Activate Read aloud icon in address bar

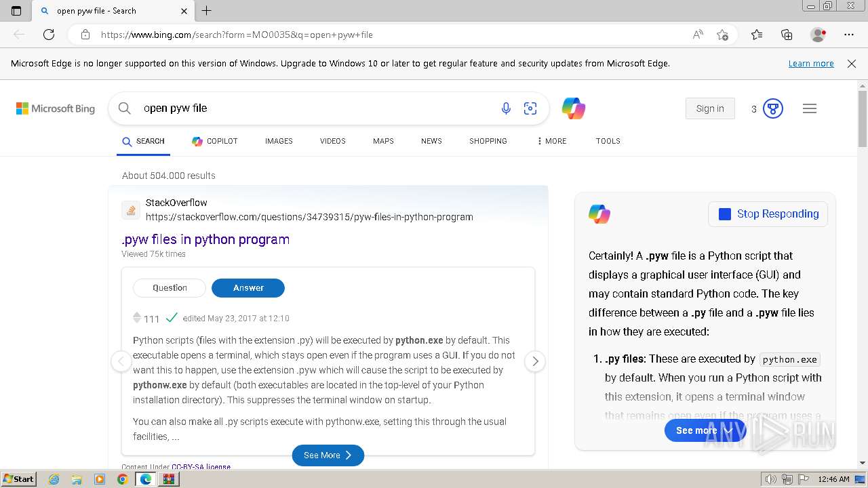698,35
